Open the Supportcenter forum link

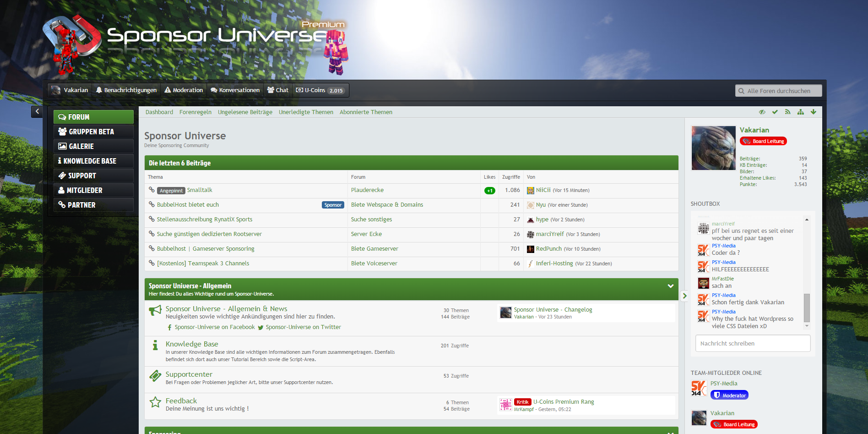[x=189, y=374]
